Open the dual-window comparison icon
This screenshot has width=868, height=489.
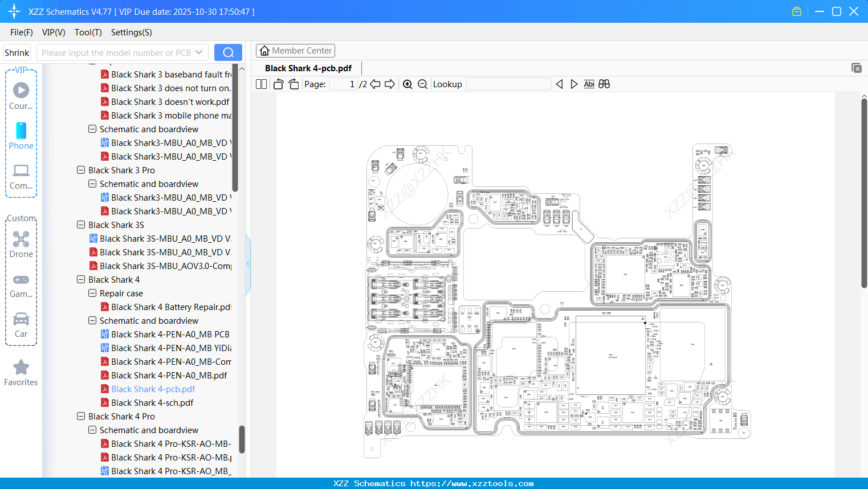click(x=604, y=84)
